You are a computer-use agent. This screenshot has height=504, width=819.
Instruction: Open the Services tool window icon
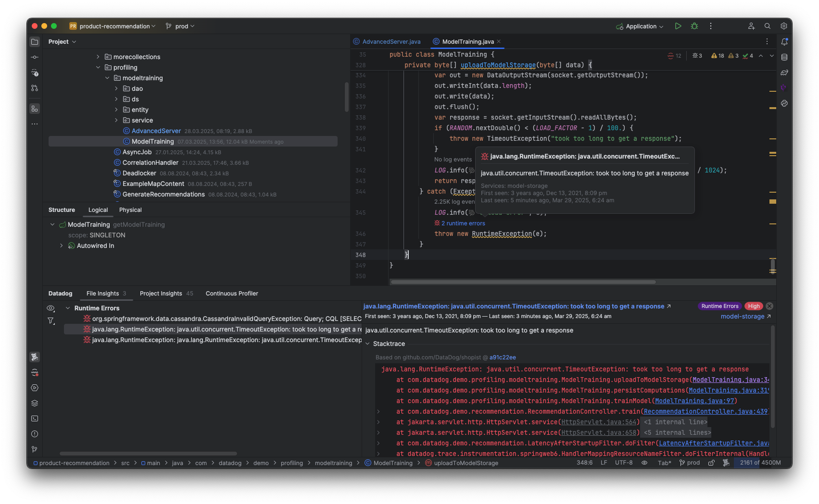(x=35, y=388)
